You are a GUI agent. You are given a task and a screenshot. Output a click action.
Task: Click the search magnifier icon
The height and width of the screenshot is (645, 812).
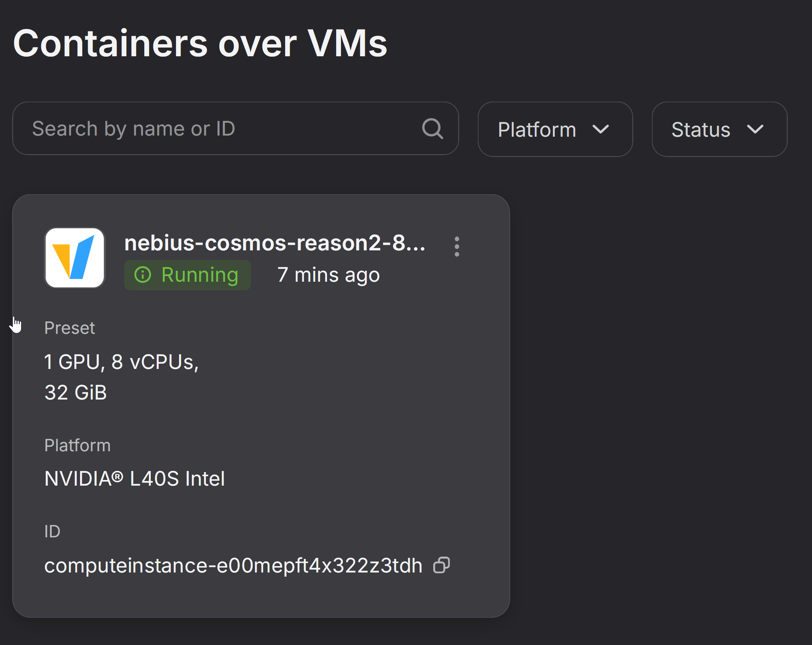coord(432,129)
